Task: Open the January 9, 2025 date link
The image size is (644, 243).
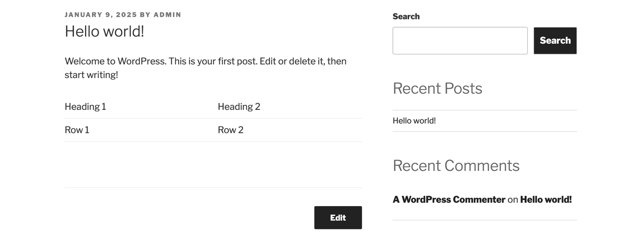Action: pyautogui.click(x=101, y=15)
